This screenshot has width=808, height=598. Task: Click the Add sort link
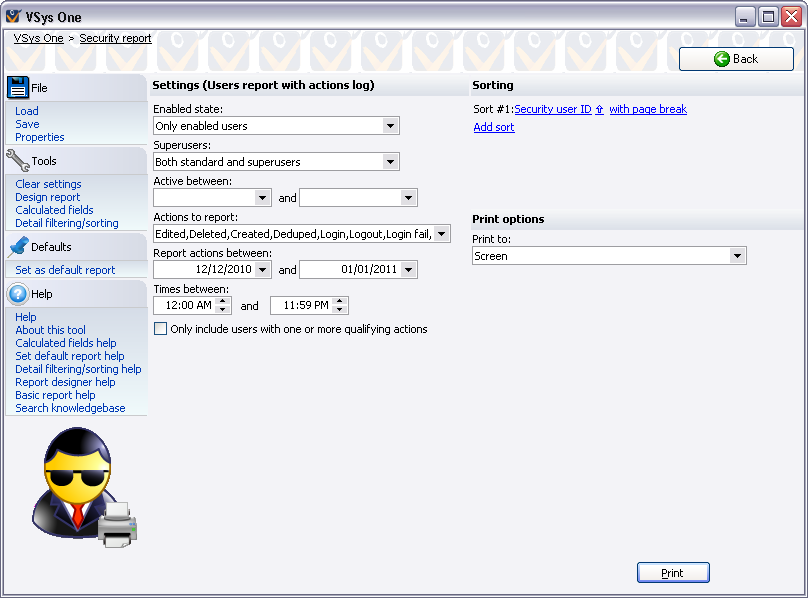(x=494, y=128)
